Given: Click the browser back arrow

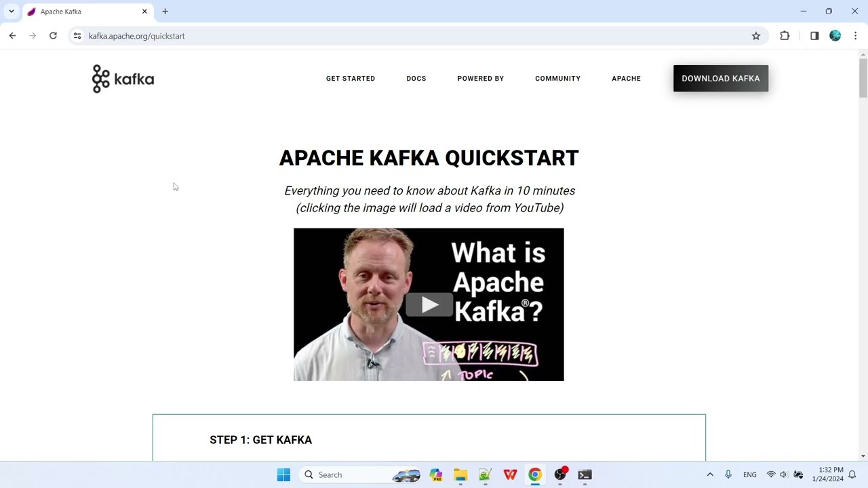Looking at the screenshot, I should pos(12,36).
